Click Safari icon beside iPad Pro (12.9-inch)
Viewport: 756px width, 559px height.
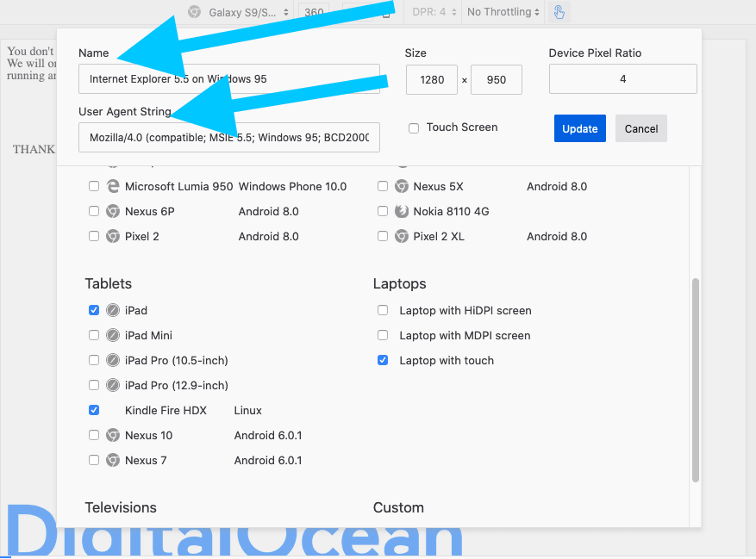[x=113, y=386]
